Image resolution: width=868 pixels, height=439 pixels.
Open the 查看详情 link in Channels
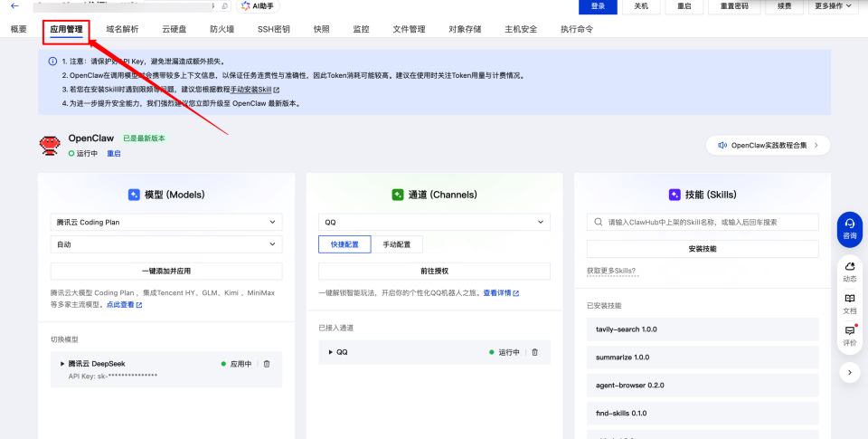coord(501,292)
